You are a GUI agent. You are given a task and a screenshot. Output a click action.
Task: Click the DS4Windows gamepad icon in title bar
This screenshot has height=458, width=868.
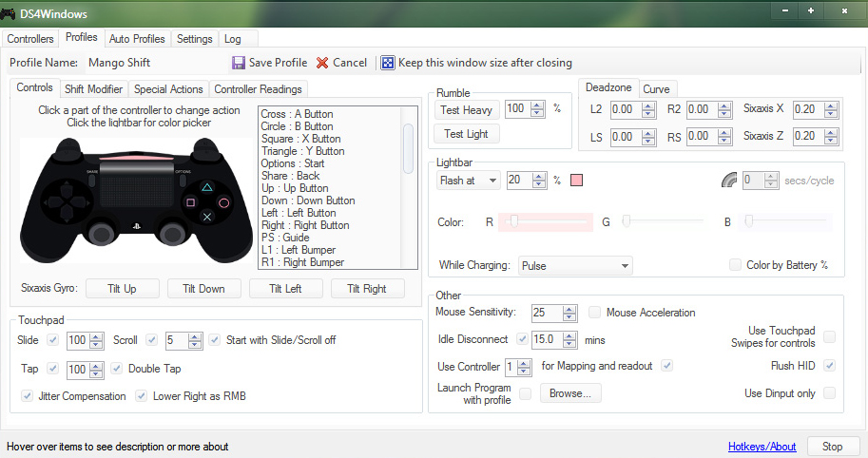tap(8, 13)
